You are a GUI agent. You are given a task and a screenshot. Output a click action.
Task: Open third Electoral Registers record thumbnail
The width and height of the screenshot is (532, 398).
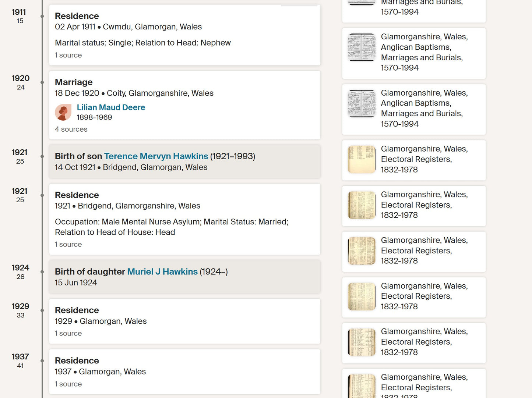point(362,251)
